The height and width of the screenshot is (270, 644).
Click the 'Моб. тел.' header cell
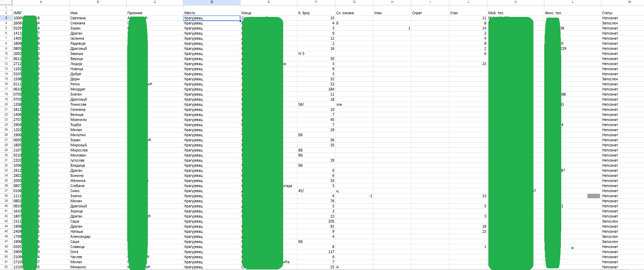515,13
